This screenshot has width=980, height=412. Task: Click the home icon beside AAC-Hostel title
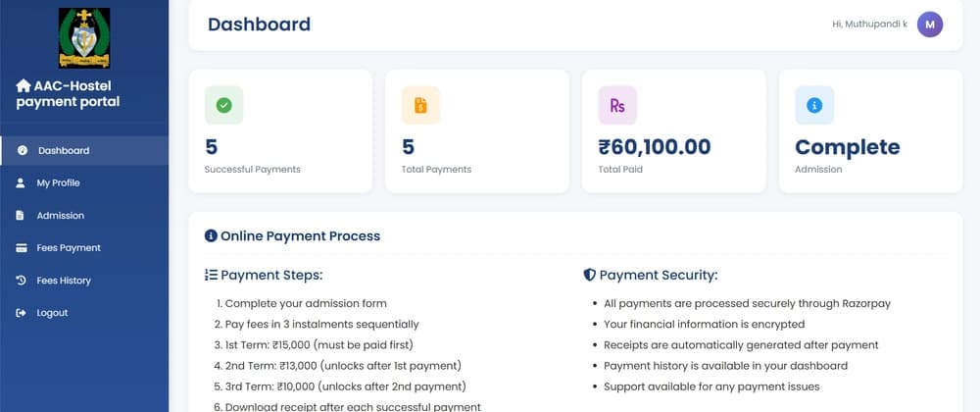coord(24,86)
